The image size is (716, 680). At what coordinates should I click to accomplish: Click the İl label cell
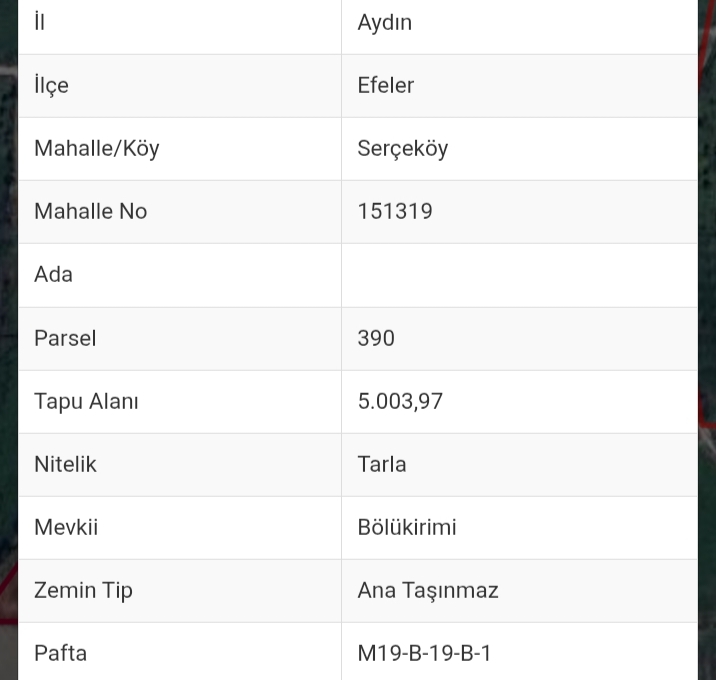pyautogui.click(x=40, y=22)
